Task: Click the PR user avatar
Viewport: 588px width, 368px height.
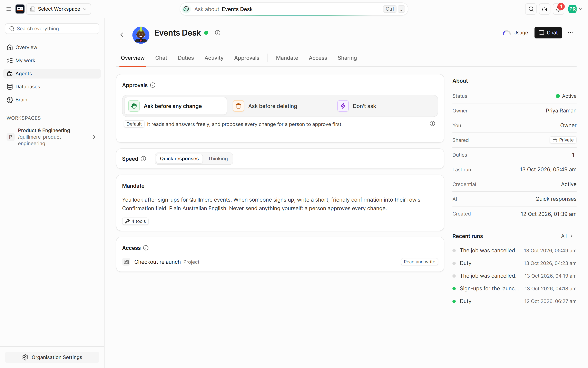Action: pyautogui.click(x=572, y=9)
